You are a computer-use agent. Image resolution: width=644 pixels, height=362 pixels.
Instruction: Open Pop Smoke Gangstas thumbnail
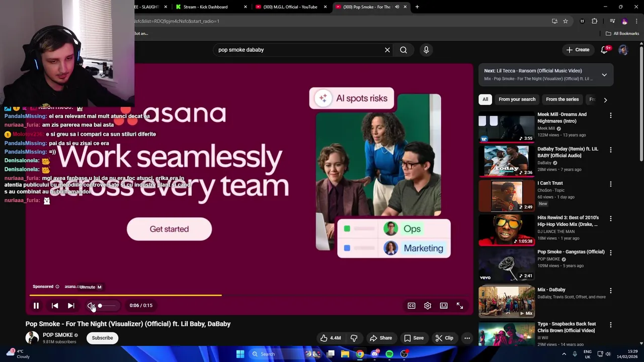506,264
